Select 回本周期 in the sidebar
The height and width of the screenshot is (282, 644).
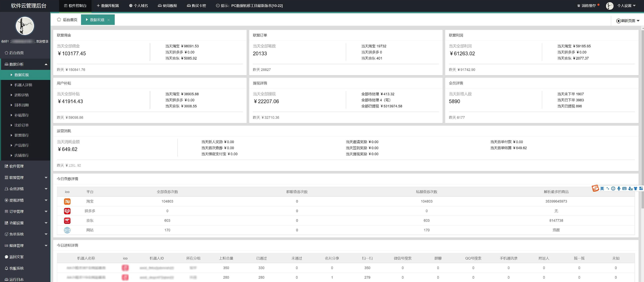[x=25, y=105]
